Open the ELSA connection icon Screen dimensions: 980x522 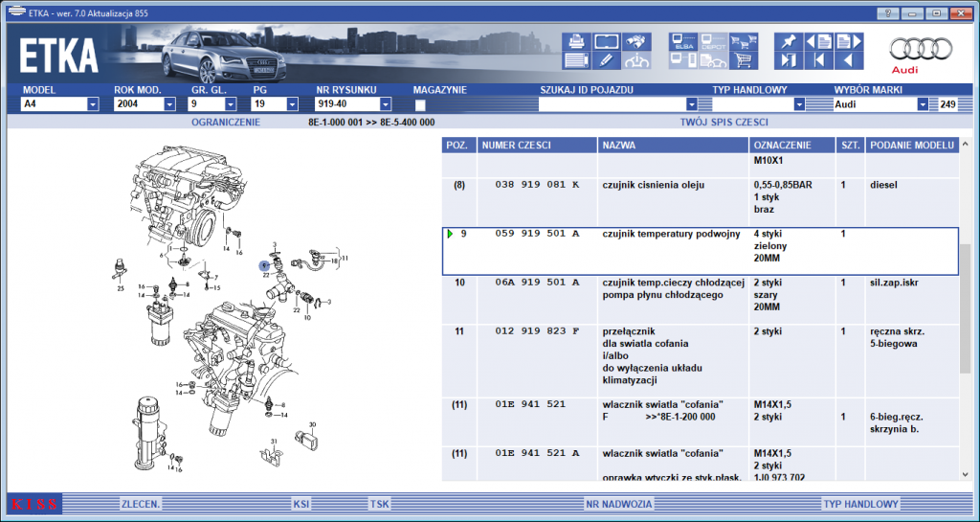click(x=683, y=41)
